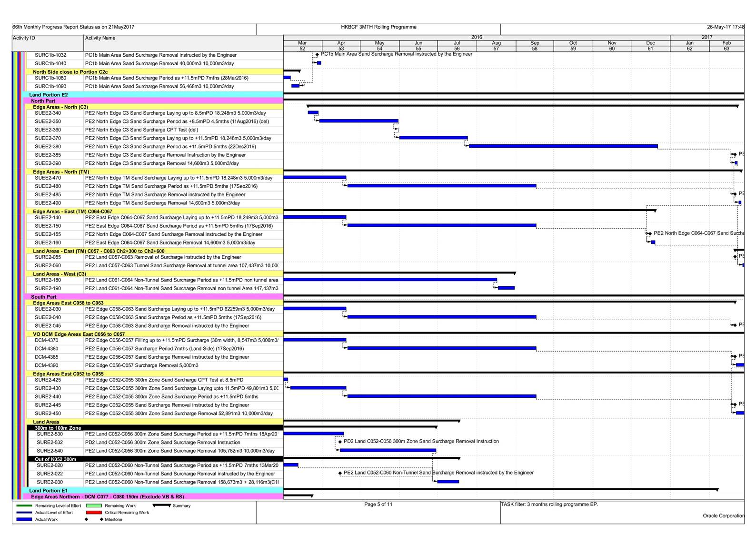This screenshot has width=756, height=535.
Task: Click the SUEE2-360 CPT Test (del) activity name
Action: pos(141,130)
